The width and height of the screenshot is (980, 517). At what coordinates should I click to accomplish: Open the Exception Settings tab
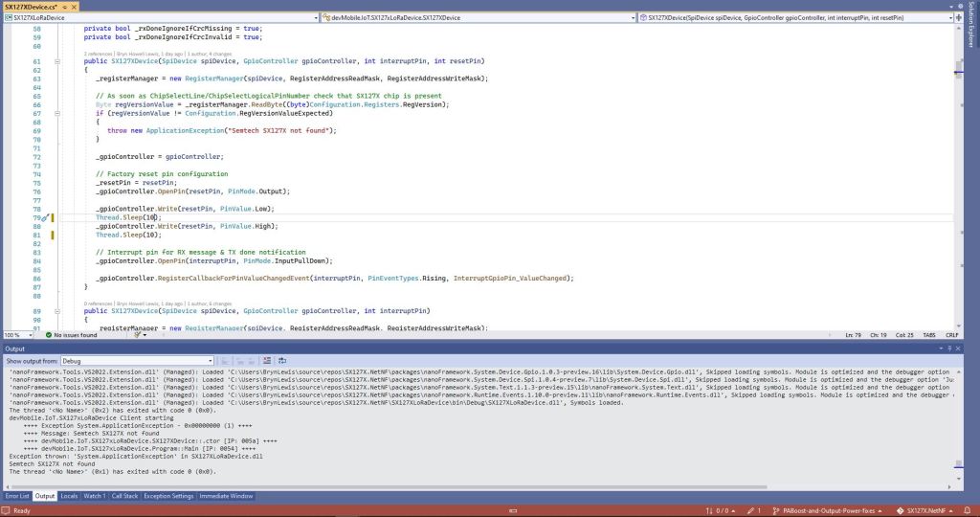168,496
